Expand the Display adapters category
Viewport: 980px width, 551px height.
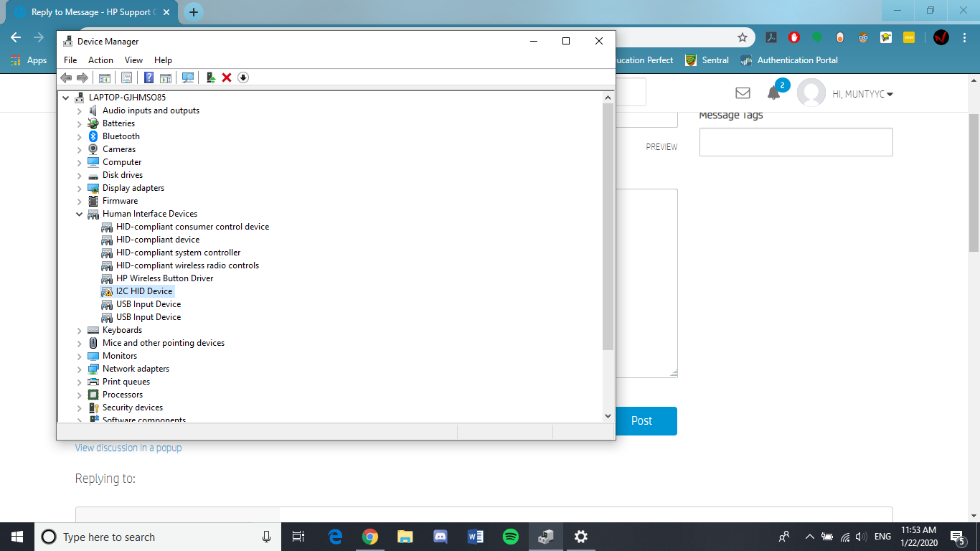tap(80, 187)
